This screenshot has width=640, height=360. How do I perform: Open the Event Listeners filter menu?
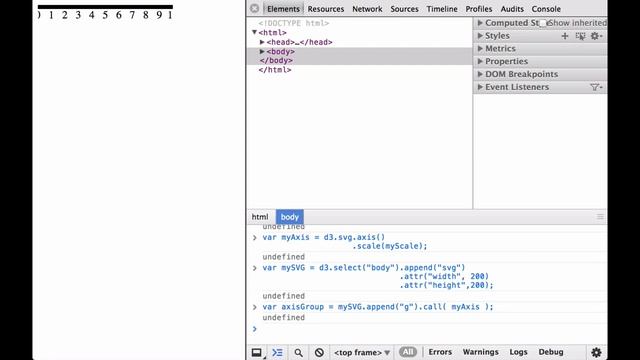click(x=596, y=87)
